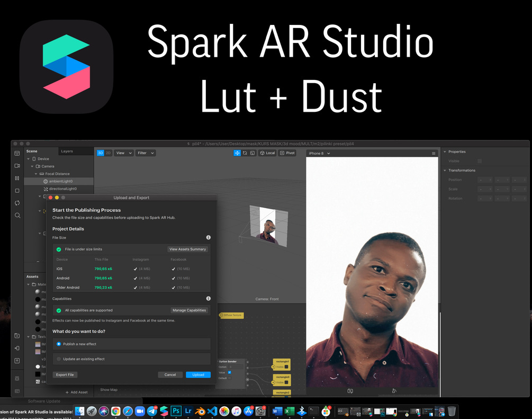Toggle the Default checkbox in Option Sender
Viewport: 532px width, 419px height.
coord(230,378)
